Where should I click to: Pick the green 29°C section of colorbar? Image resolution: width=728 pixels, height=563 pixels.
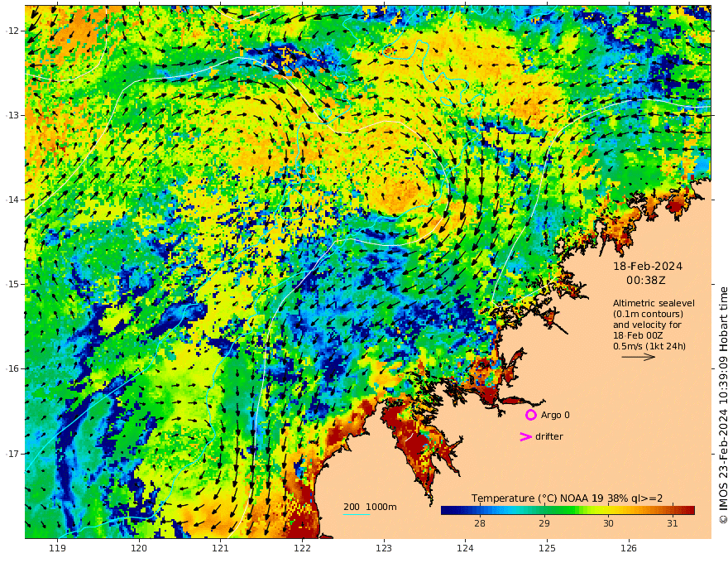[x=544, y=510]
